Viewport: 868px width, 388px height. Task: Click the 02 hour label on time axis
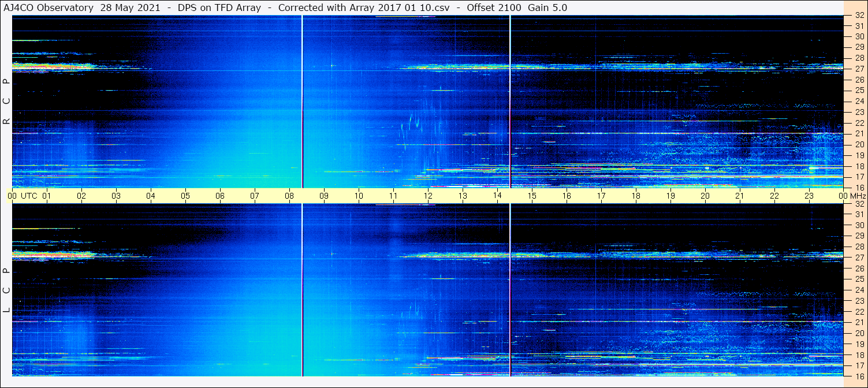(x=81, y=196)
